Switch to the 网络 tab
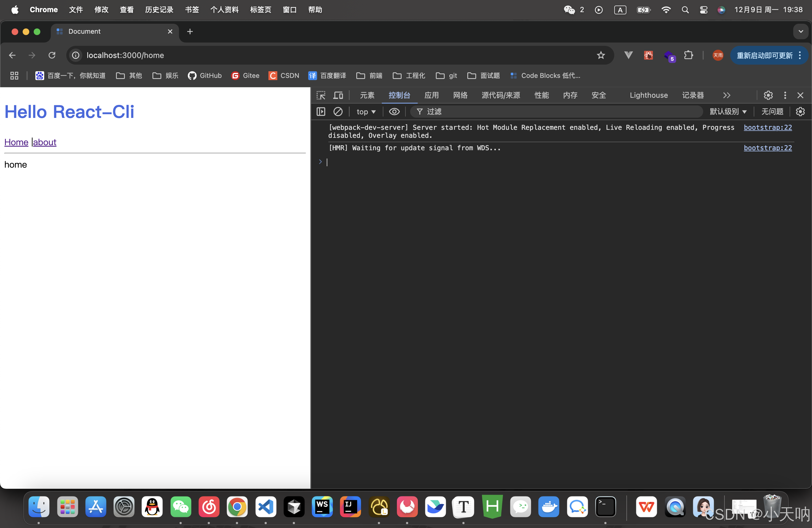 pos(460,95)
